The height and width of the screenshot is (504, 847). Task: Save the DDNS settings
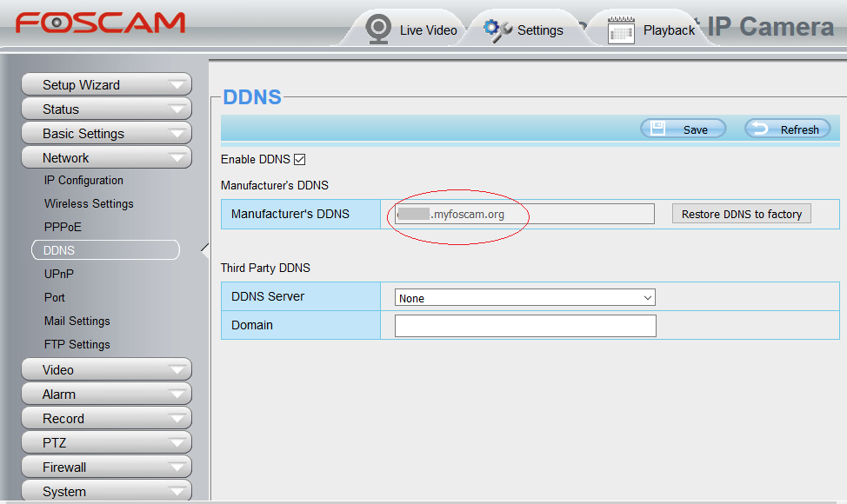pos(684,129)
